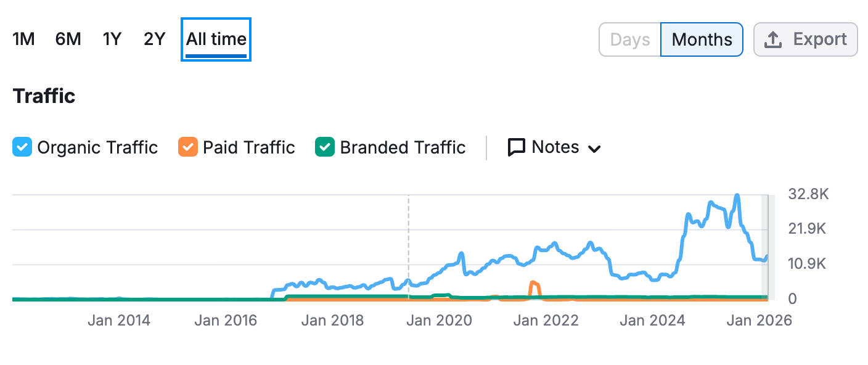The image size is (868, 365).
Task: Click the organic traffic peak near 32.8K
Action: pos(737,195)
